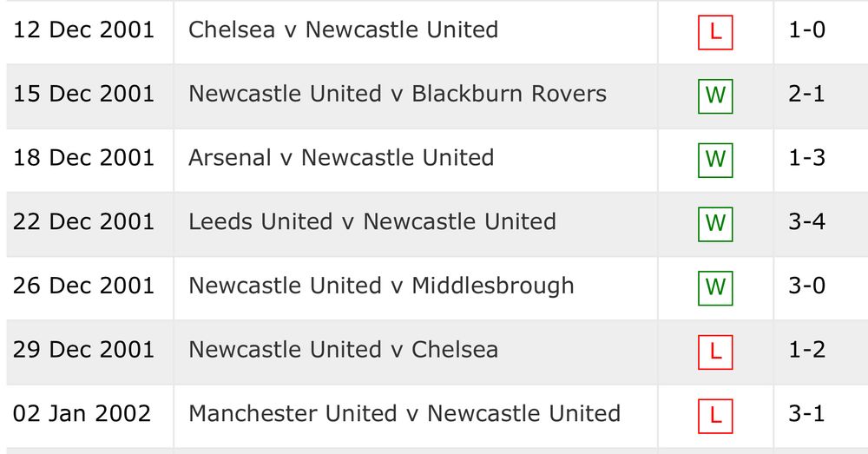
Task: Open Newcastle United v Chelsea fixture
Action: click(343, 350)
